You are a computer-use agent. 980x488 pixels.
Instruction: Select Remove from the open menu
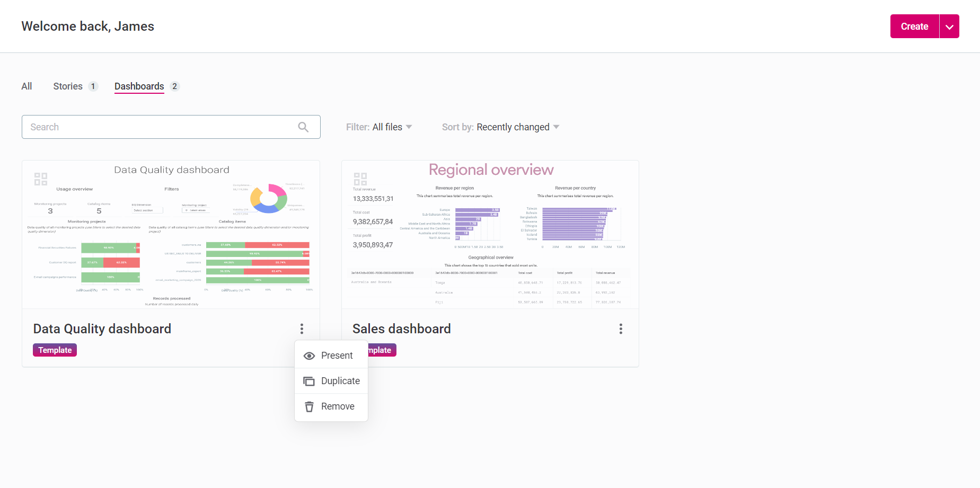(x=338, y=406)
